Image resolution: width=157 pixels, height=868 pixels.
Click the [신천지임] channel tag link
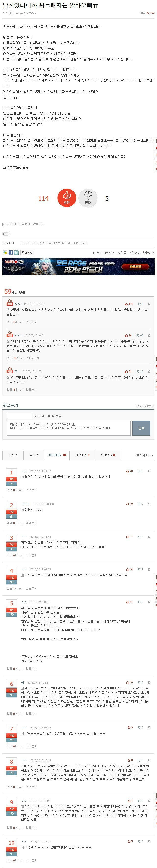tap(45, 243)
